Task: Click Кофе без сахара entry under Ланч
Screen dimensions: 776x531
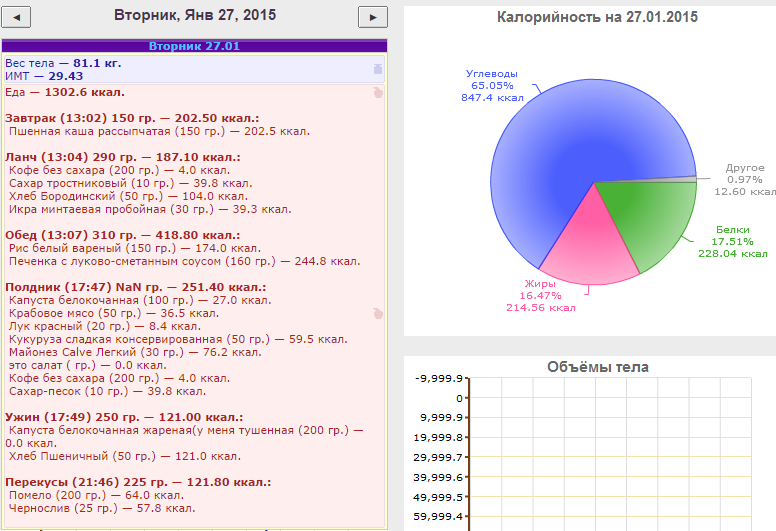Action: pos(119,170)
